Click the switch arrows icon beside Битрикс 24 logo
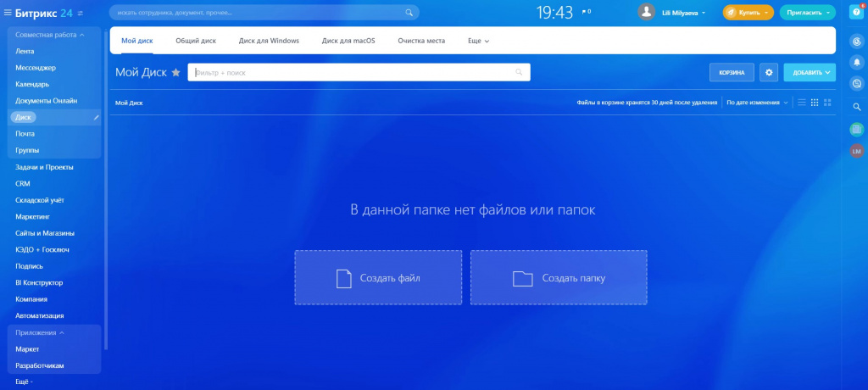This screenshot has height=390, width=868. pyautogui.click(x=81, y=13)
